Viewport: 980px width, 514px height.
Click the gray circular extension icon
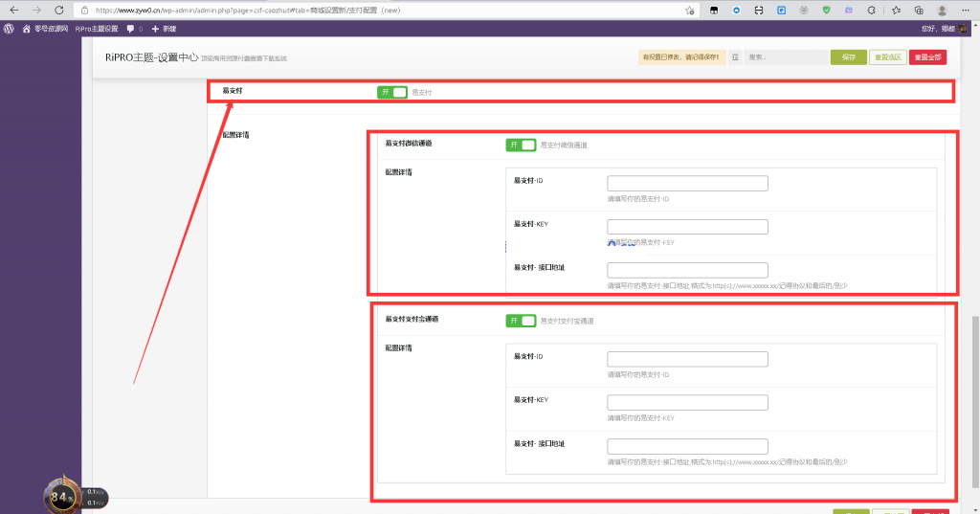click(804, 10)
